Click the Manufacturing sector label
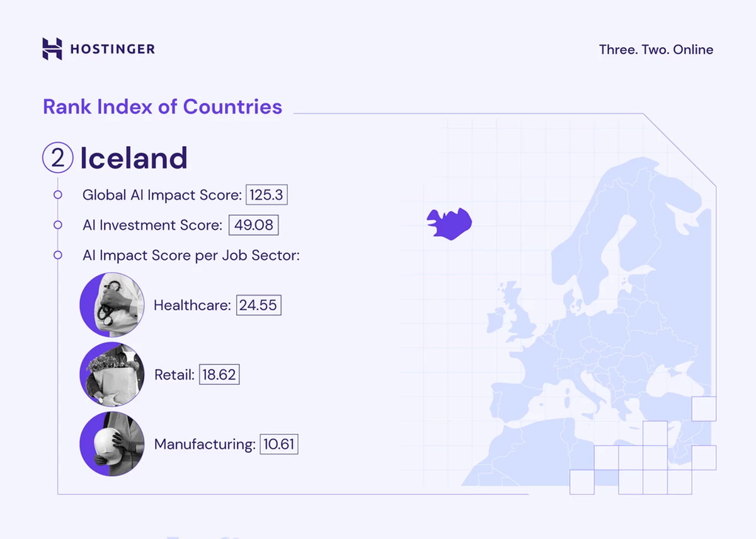This screenshot has height=539, width=756. 204,444
